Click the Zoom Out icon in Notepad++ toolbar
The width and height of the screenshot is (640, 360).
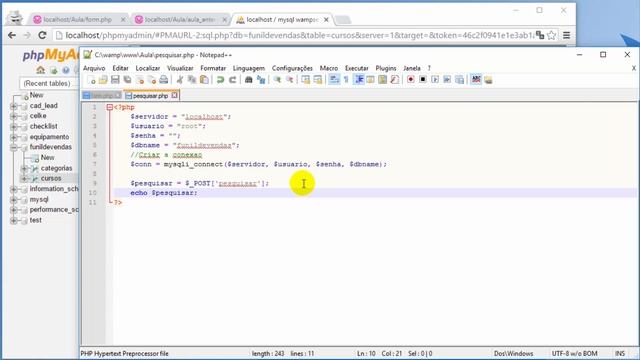(x=289, y=80)
